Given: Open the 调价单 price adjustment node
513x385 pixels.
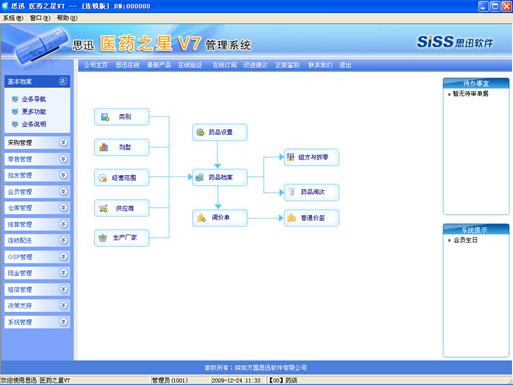Looking at the screenshot, I should point(220,218).
